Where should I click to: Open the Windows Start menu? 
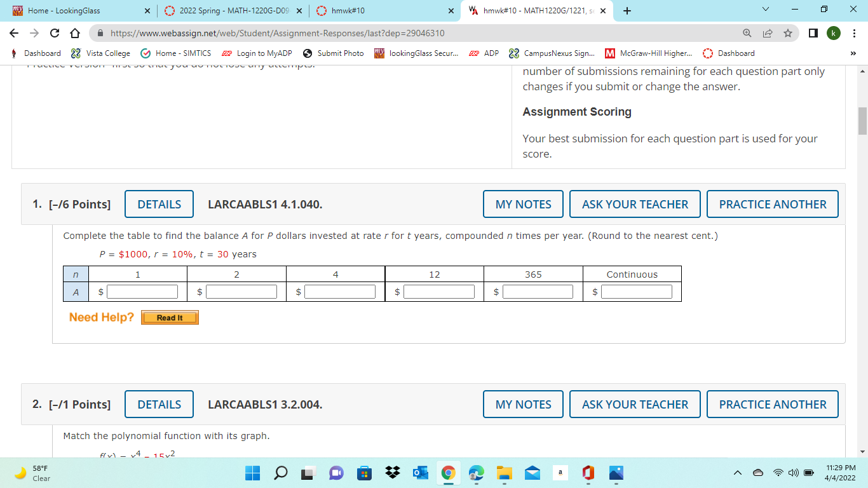pyautogui.click(x=253, y=473)
